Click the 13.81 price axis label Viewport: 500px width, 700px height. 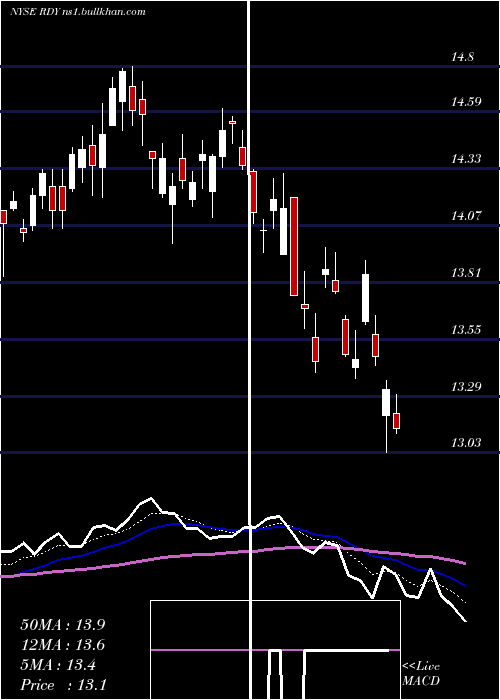(x=466, y=272)
